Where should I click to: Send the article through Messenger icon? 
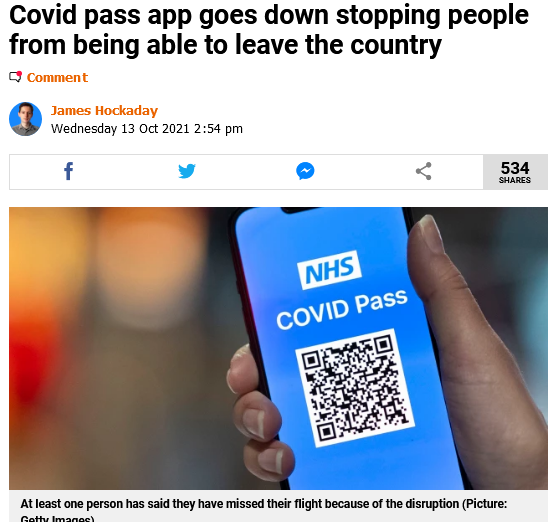click(305, 171)
